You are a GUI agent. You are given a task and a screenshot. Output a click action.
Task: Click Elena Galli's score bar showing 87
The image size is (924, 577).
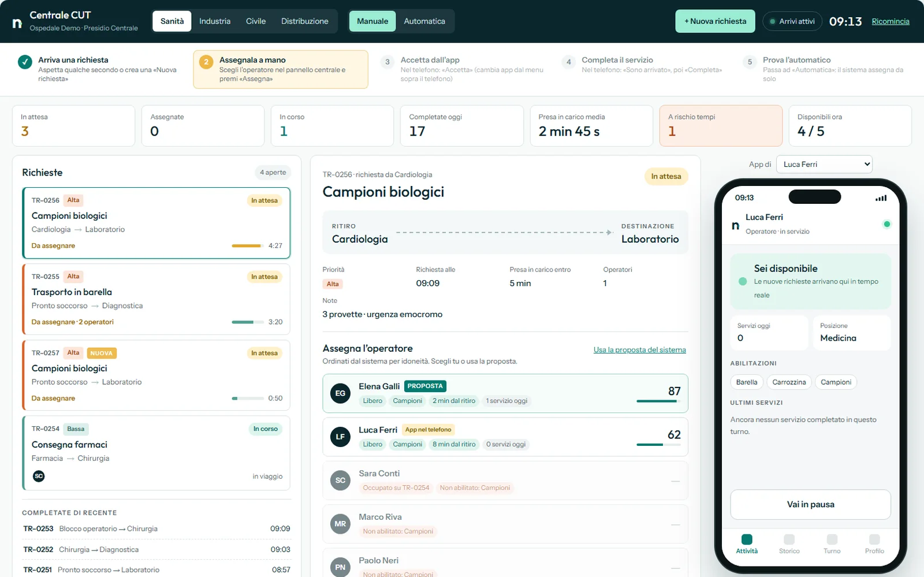pos(658,401)
